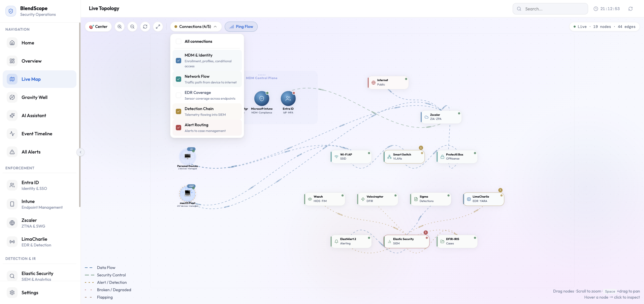Viewport: 644px width, 304px height.
Task: Select the Personal Devices node
Action: tap(188, 157)
